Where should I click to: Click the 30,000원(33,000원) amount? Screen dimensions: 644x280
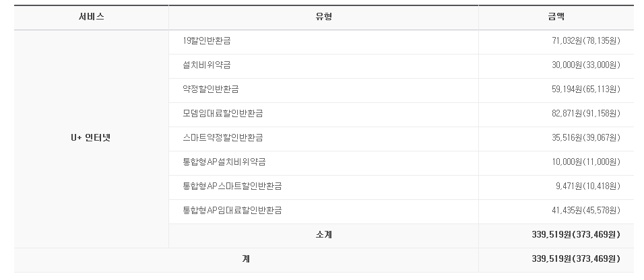pos(585,65)
